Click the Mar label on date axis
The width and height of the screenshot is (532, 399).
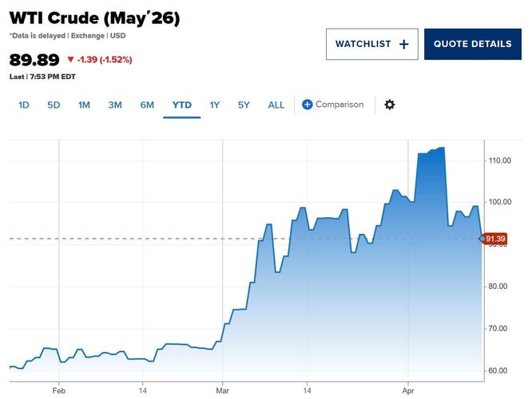(x=222, y=391)
